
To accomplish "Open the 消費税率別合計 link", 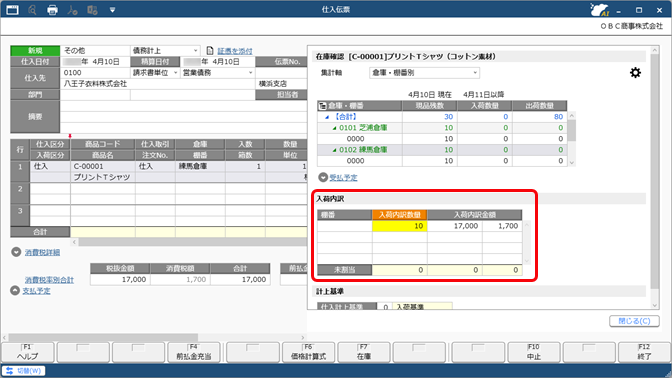I will click(49, 280).
